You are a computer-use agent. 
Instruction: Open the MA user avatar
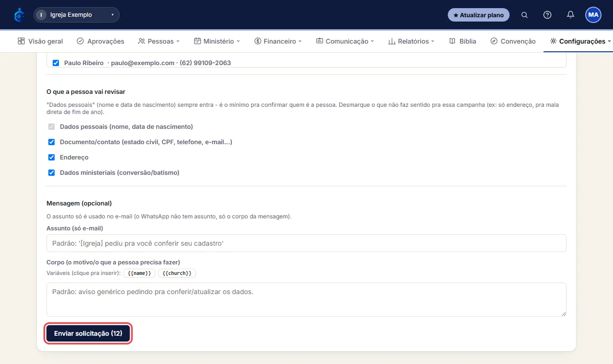point(593,15)
